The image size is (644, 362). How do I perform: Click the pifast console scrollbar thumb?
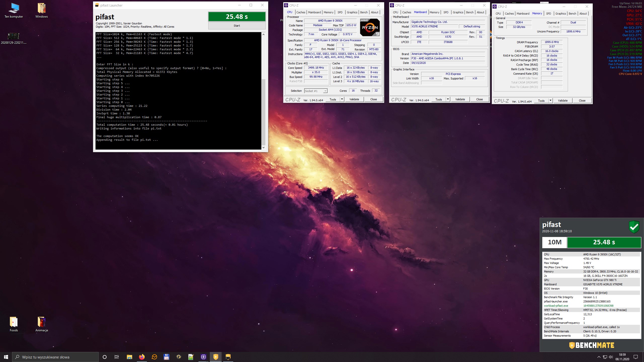[263, 112]
